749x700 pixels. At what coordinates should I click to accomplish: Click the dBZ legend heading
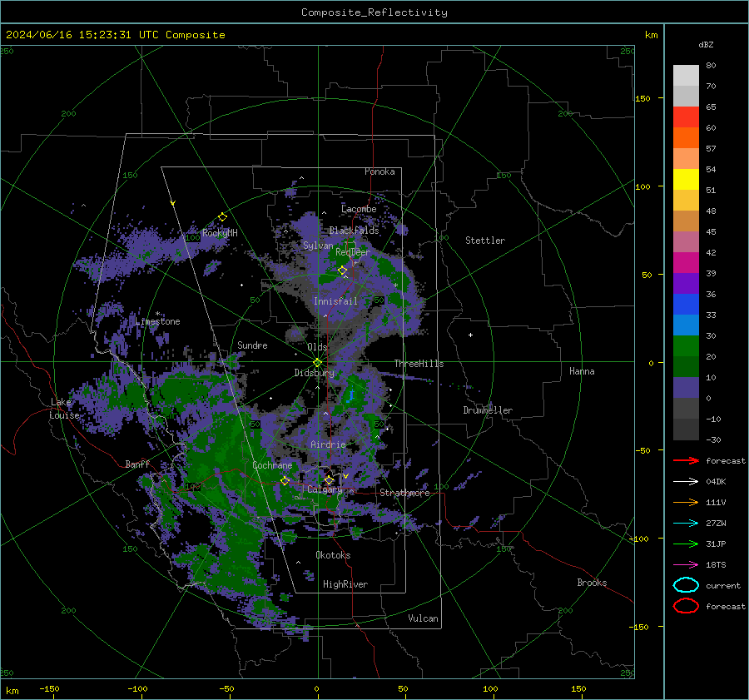[706, 44]
